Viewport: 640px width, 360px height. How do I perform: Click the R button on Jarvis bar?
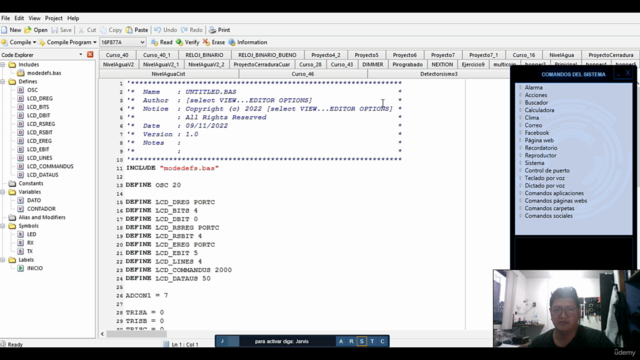pos(351,341)
